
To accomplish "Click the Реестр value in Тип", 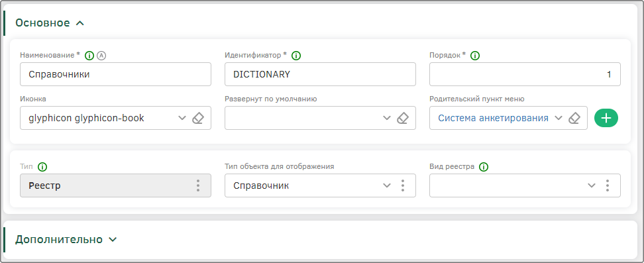I will pyautogui.click(x=44, y=185).
